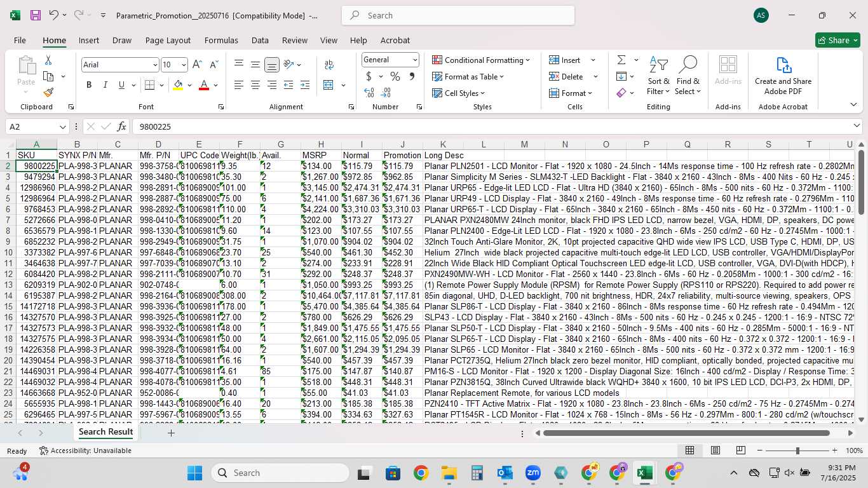Increase decimal places
868x488 pixels.
coord(369,93)
